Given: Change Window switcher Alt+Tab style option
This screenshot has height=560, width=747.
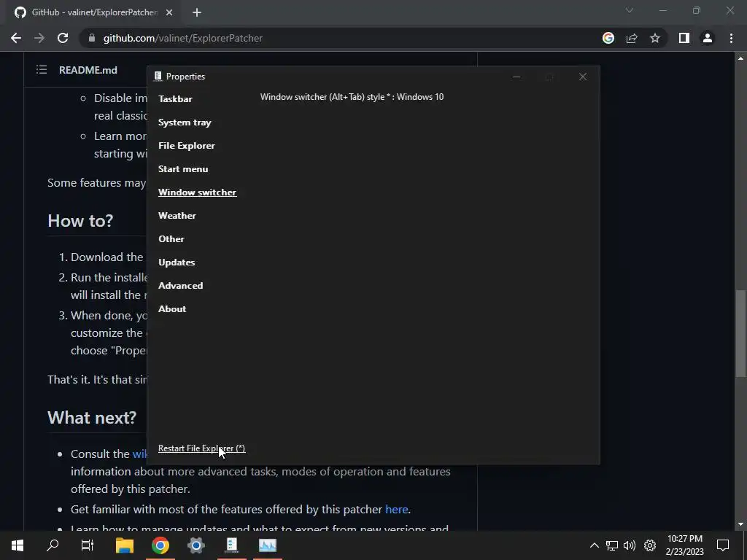Looking at the screenshot, I should pos(352,97).
